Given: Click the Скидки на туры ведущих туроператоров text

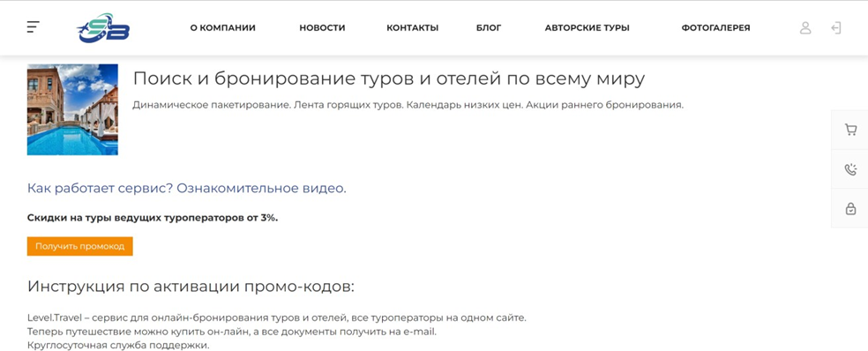Looking at the screenshot, I should [153, 218].
